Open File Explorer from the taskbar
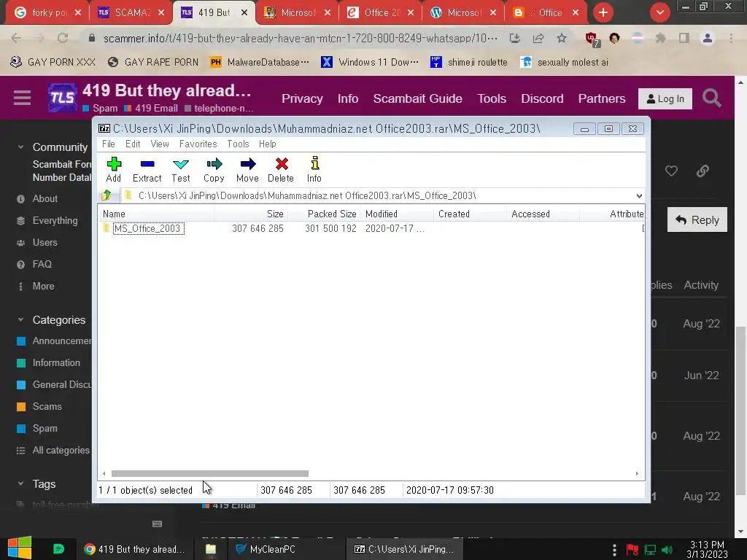This screenshot has width=747, height=560. [211, 549]
